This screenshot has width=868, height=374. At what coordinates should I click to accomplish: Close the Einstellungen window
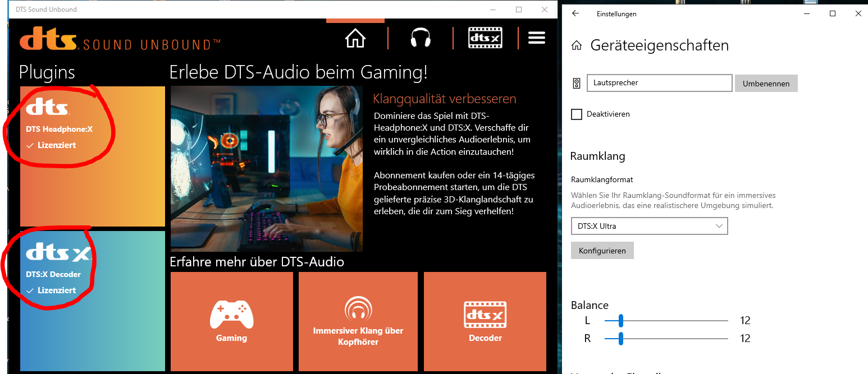pyautogui.click(x=858, y=13)
